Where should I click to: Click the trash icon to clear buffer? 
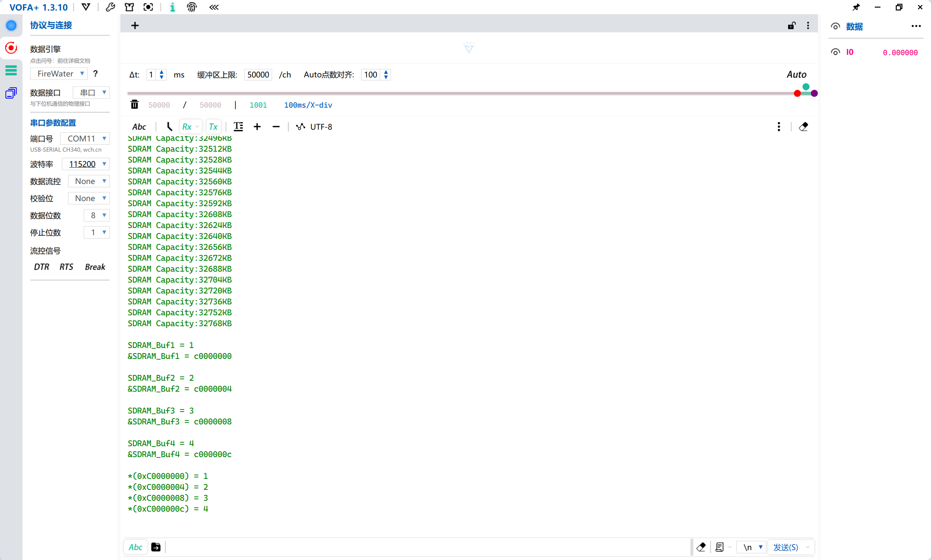[134, 104]
